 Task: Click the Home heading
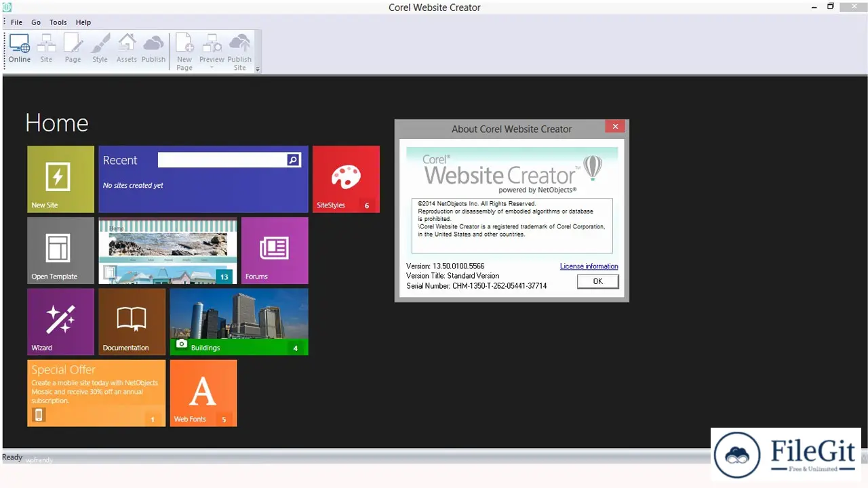click(x=57, y=123)
